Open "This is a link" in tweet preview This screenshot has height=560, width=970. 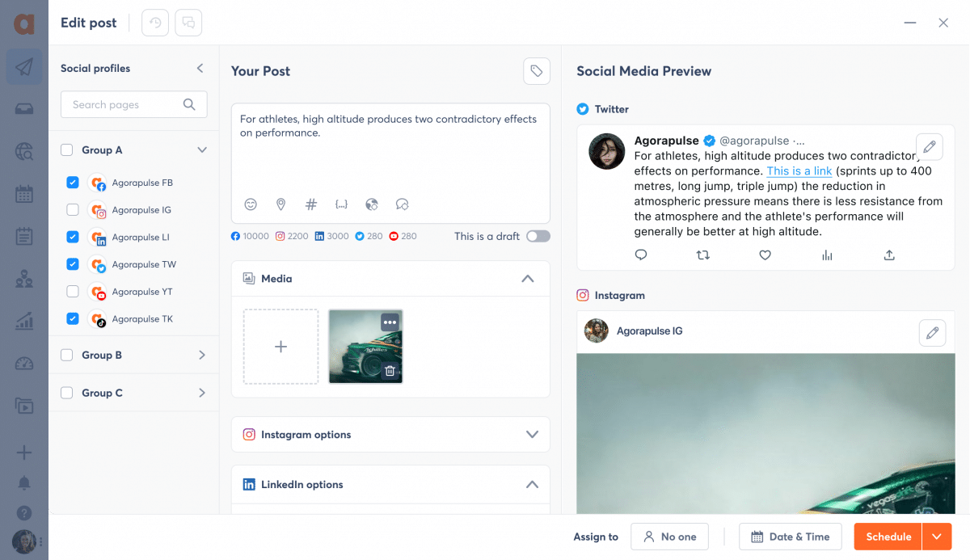click(x=799, y=171)
